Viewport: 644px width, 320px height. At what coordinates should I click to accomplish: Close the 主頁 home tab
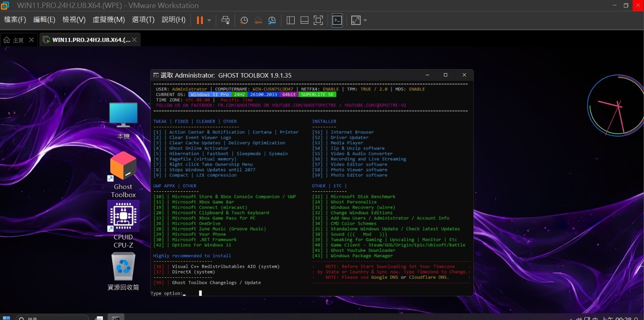(x=31, y=40)
